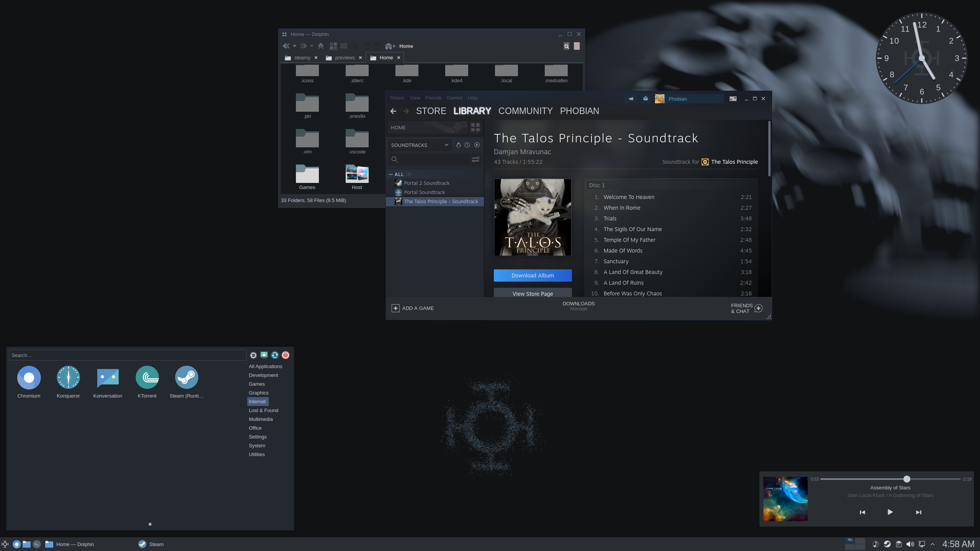Toggle Linux penguin filter in Steam library
Screen dimensions: 980x551
(458, 145)
